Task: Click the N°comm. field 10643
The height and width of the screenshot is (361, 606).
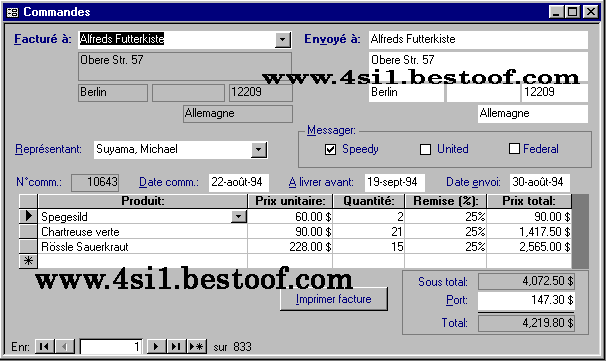Action: pos(95,182)
